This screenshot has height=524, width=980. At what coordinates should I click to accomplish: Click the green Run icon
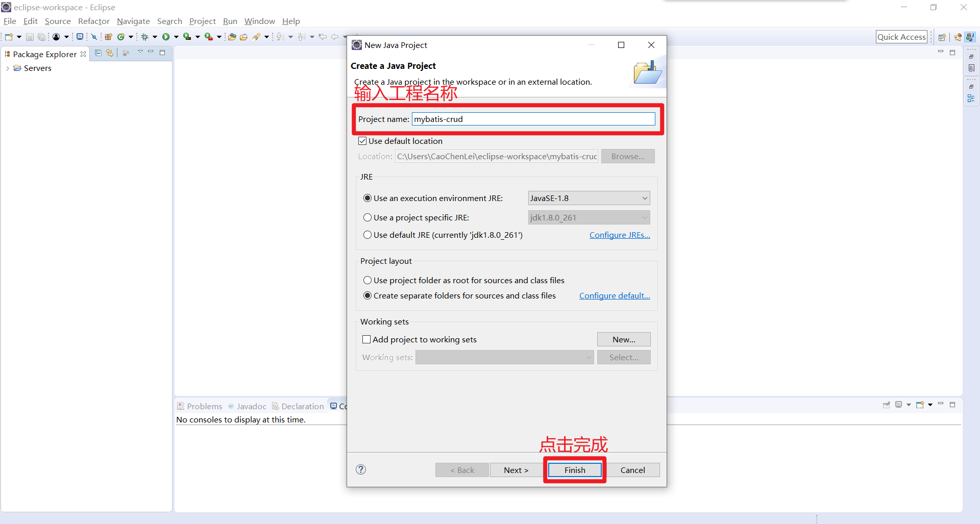166,37
